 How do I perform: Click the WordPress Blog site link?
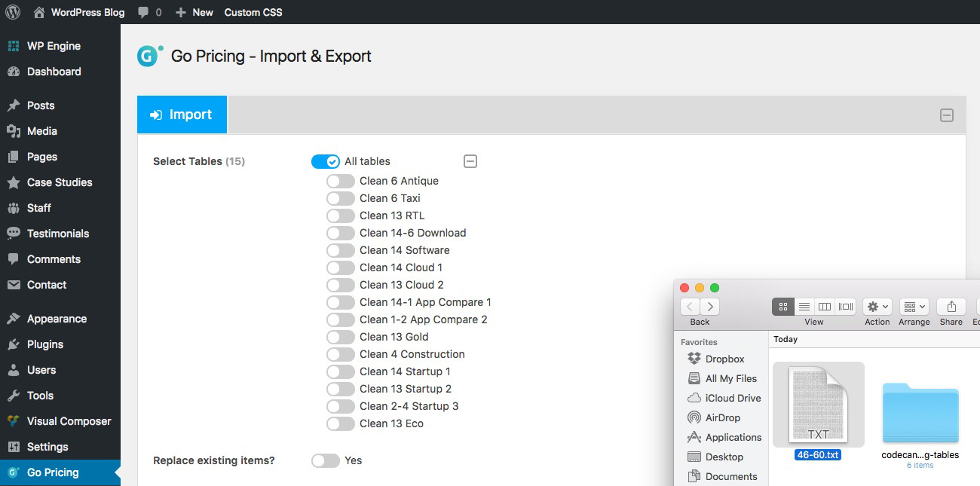(x=88, y=13)
